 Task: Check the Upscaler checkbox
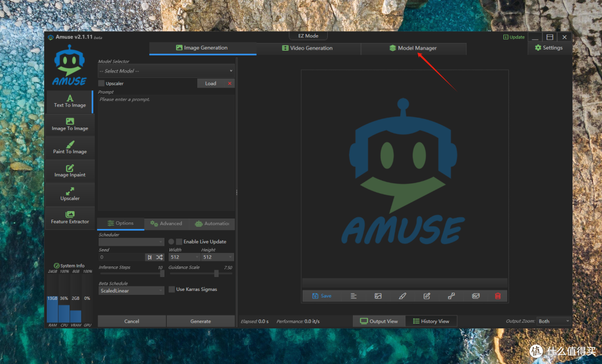(101, 83)
